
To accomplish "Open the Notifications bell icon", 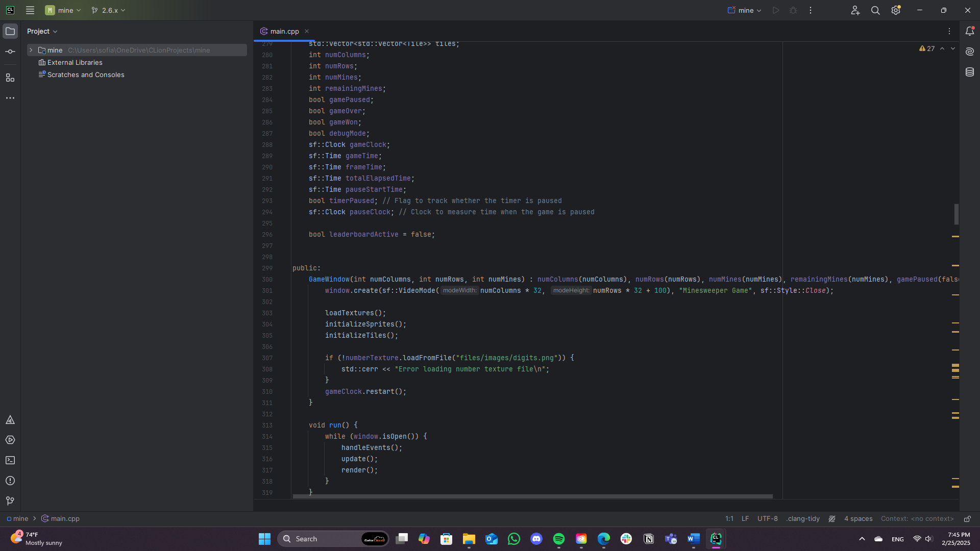I will pos(970,31).
